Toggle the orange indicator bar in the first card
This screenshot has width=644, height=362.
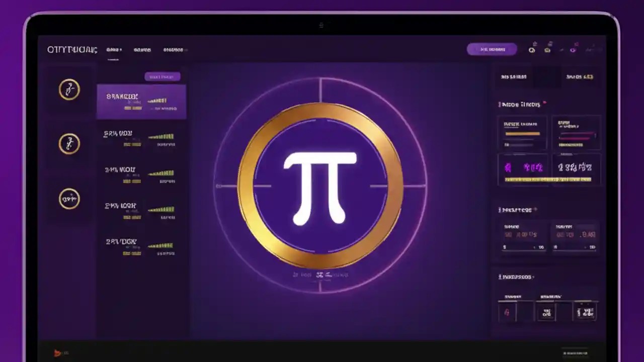[x=522, y=134]
